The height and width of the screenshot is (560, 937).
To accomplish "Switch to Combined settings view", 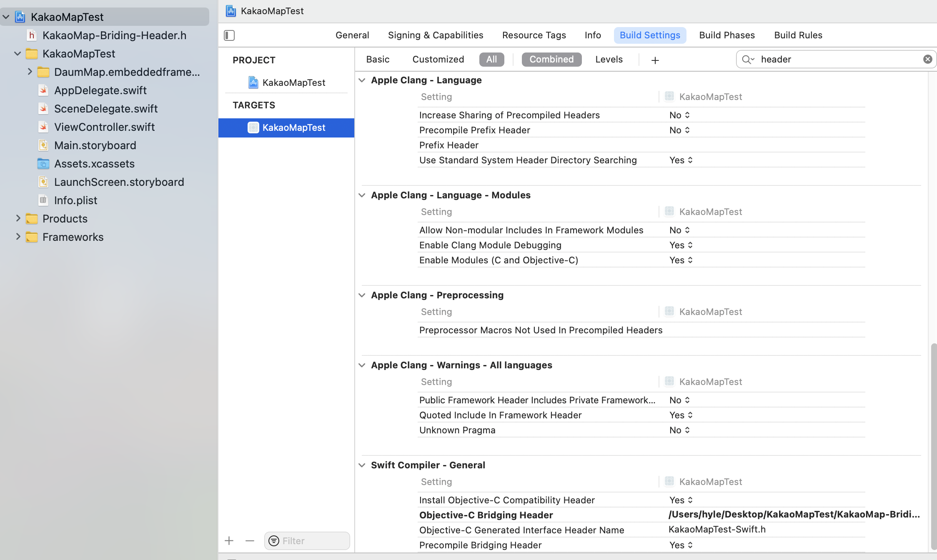I will point(551,60).
